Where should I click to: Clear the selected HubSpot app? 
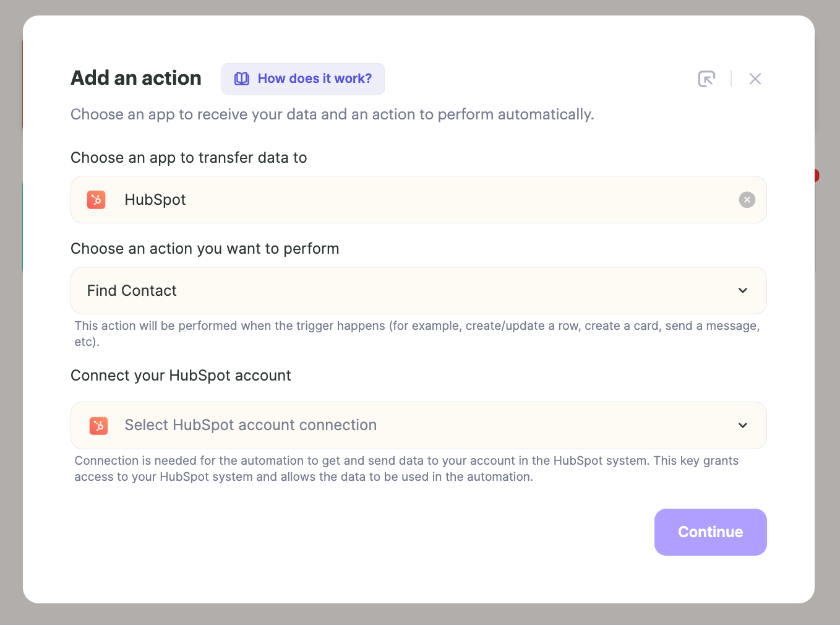(747, 200)
